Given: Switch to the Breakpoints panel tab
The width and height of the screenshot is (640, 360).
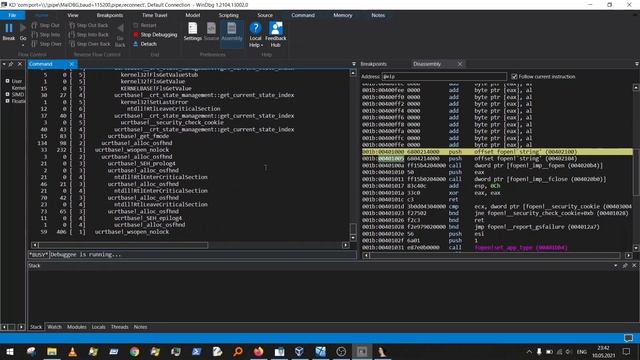Looking at the screenshot, I should pyautogui.click(x=373, y=64).
